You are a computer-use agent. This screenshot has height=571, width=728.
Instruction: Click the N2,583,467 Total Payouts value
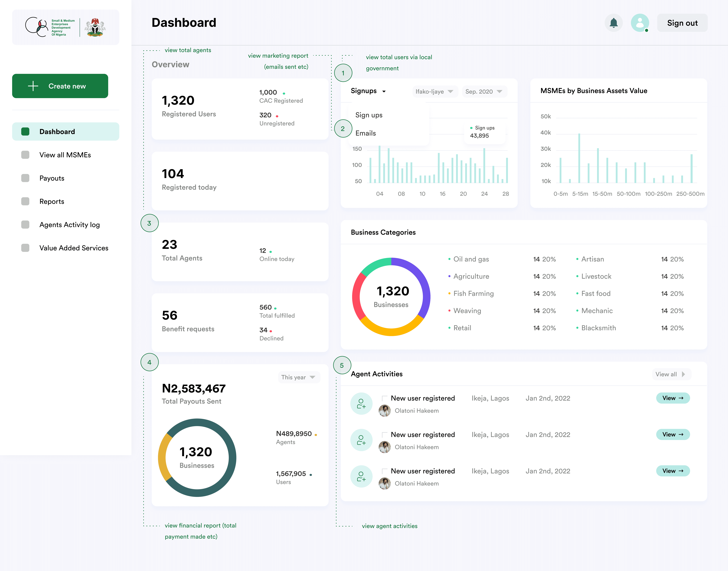194,388
